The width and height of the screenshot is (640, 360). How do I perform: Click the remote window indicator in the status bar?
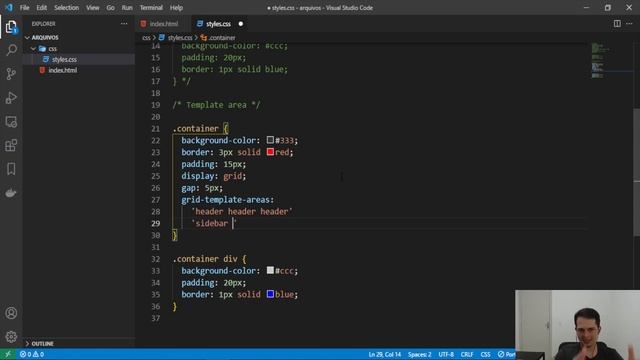pyautogui.click(x=8, y=354)
